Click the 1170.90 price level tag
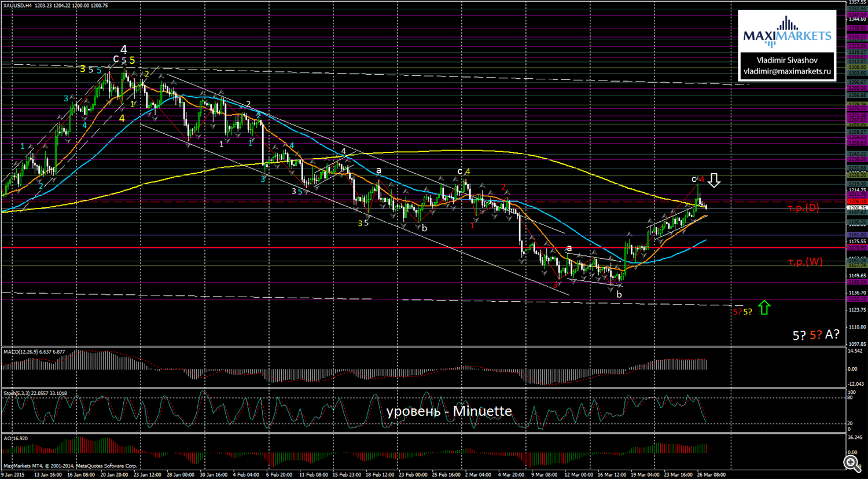The height and width of the screenshot is (479, 868). 857,248
